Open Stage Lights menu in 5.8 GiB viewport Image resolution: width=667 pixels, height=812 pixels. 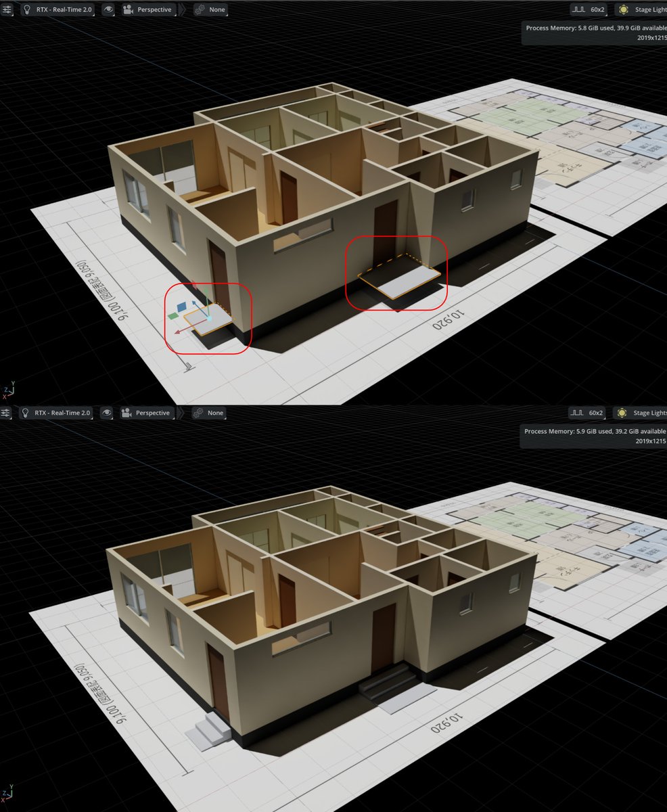pos(641,10)
